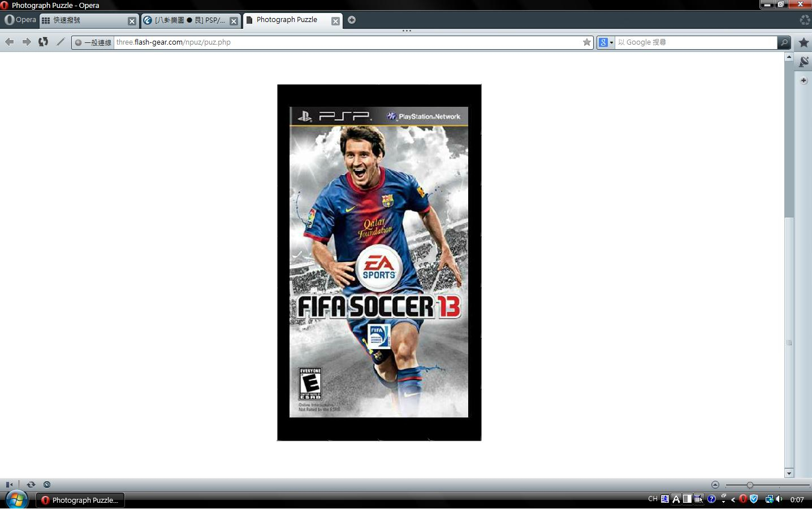Image resolution: width=812 pixels, height=509 pixels.
Task: Click in the Google search field
Action: [696, 42]
